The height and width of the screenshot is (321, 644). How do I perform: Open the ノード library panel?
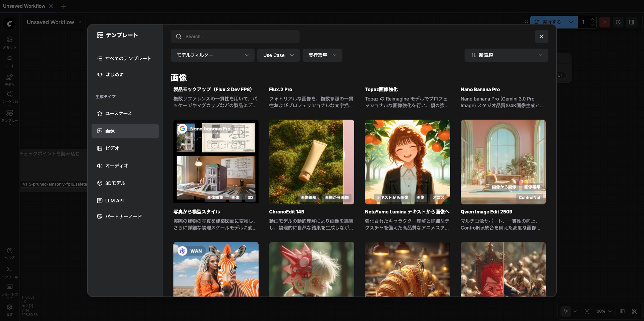[x=9, y=61]
